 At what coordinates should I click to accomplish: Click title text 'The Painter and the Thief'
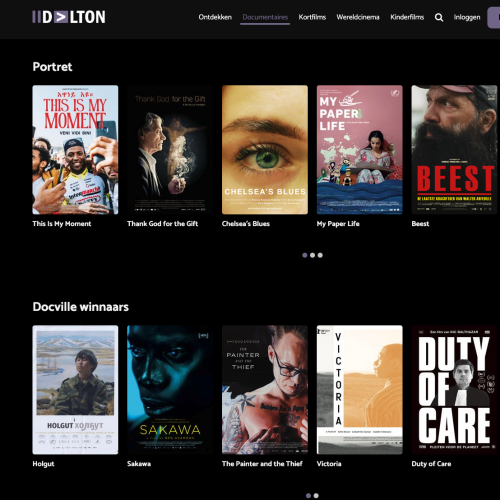point(262,464)
